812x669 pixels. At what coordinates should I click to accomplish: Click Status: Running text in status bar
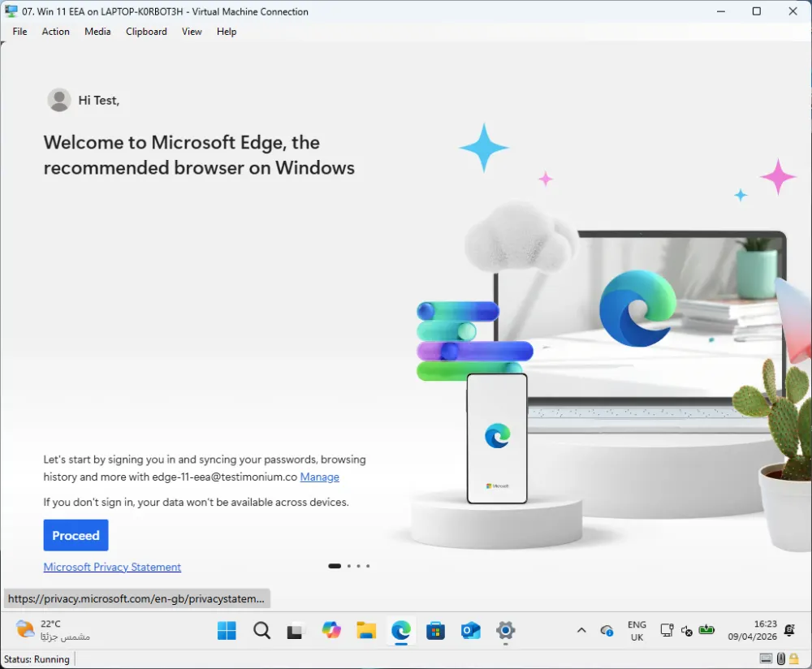tap(37, 659)
